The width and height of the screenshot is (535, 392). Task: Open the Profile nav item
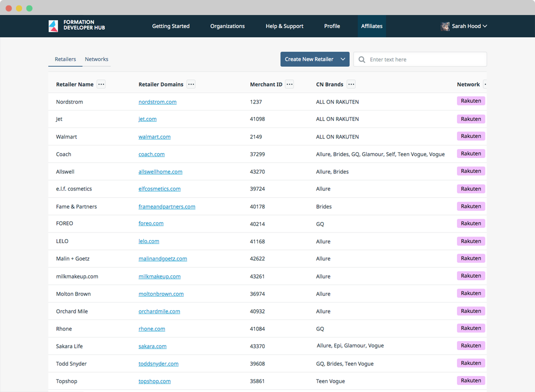332,26
